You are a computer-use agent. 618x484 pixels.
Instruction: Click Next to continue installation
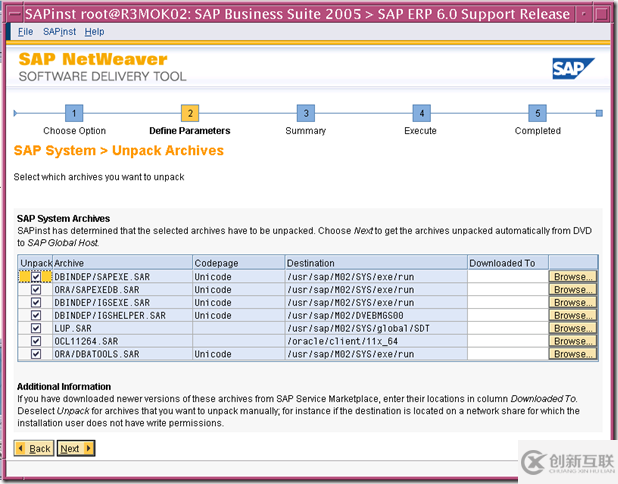click(76, 449)
